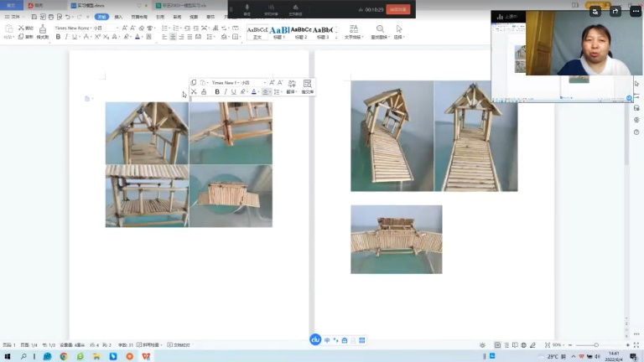Click the scissors Cut icon in mini toolbar
The image size is (644, 362).
pyautogui.click(x=194, y=91)
